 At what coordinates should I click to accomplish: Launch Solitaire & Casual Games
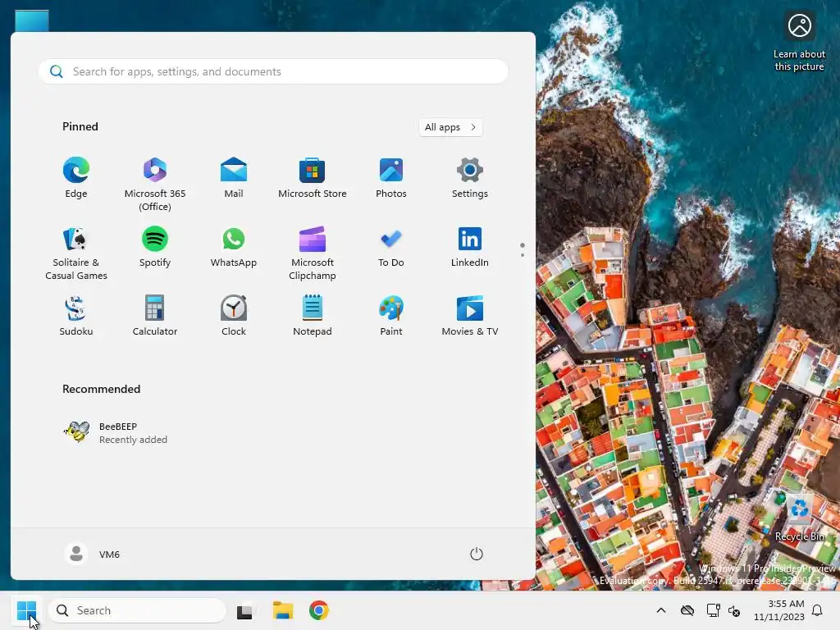(76, 253)
